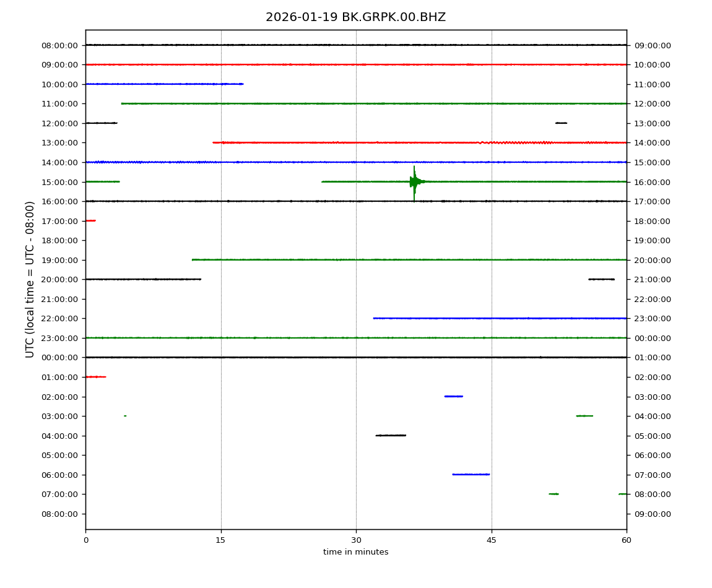Click the right 23:00:00 time label
This screenshot has width=712, height=588.
(652, 319)
